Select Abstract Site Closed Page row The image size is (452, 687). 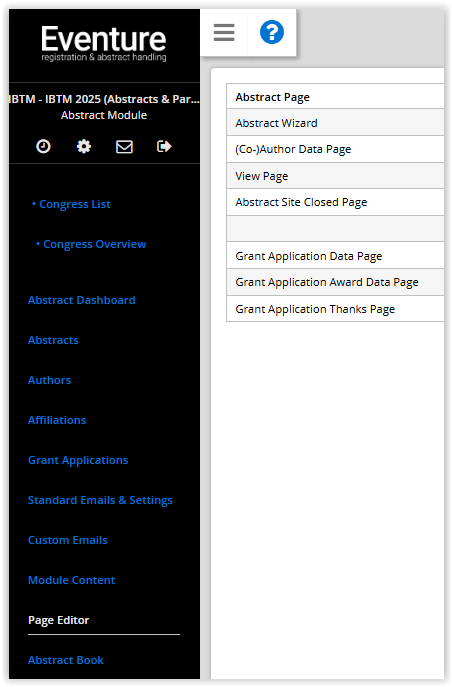(x=335, y=202)
